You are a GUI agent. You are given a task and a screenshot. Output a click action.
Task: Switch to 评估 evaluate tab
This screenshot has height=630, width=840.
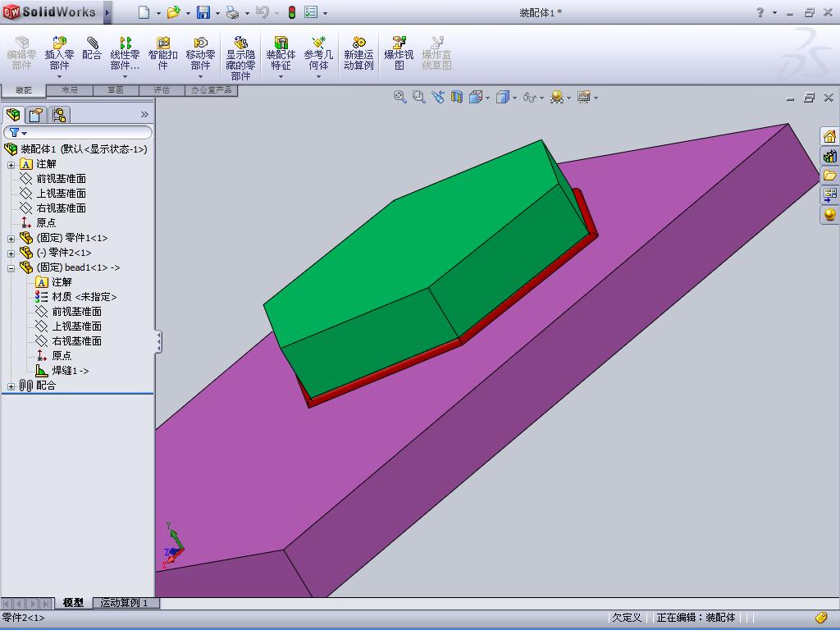coord(162,90)
